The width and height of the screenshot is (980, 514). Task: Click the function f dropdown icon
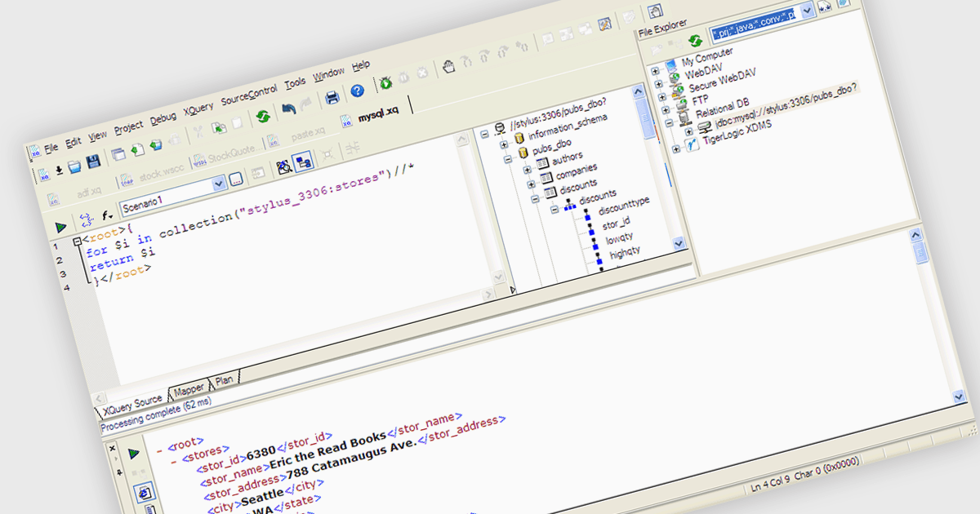pyautogui.click(x=107, y=215)
